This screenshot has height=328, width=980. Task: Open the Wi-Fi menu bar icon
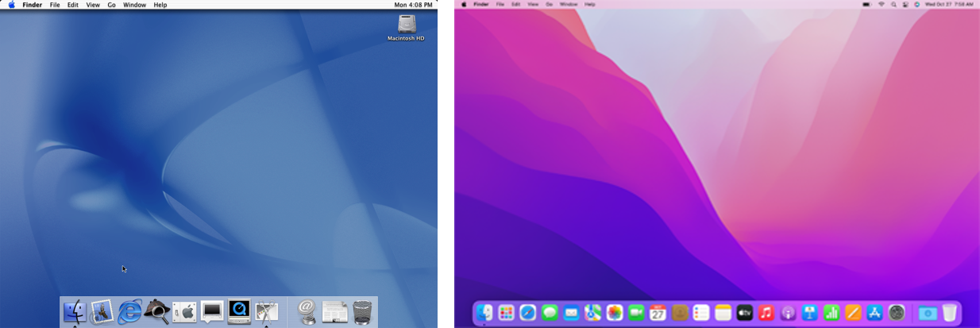point(881,4)
